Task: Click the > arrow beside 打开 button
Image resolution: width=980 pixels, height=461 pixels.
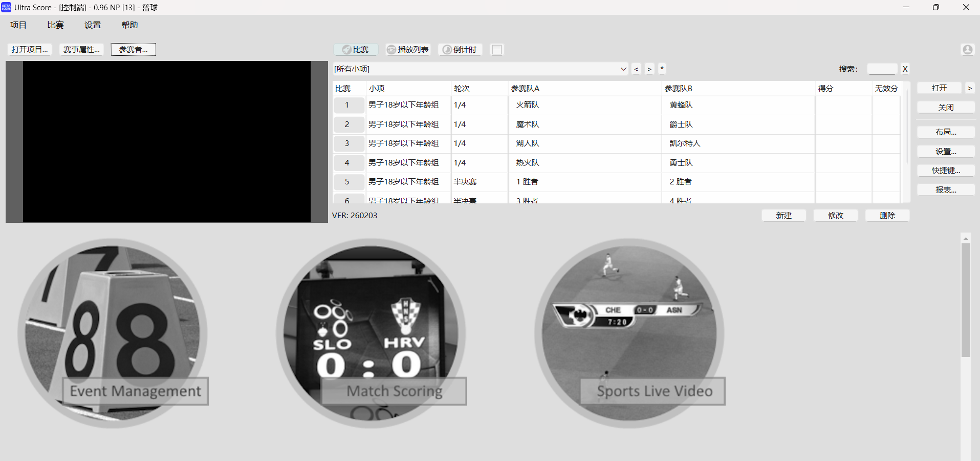Action: (x=969, y=88)
